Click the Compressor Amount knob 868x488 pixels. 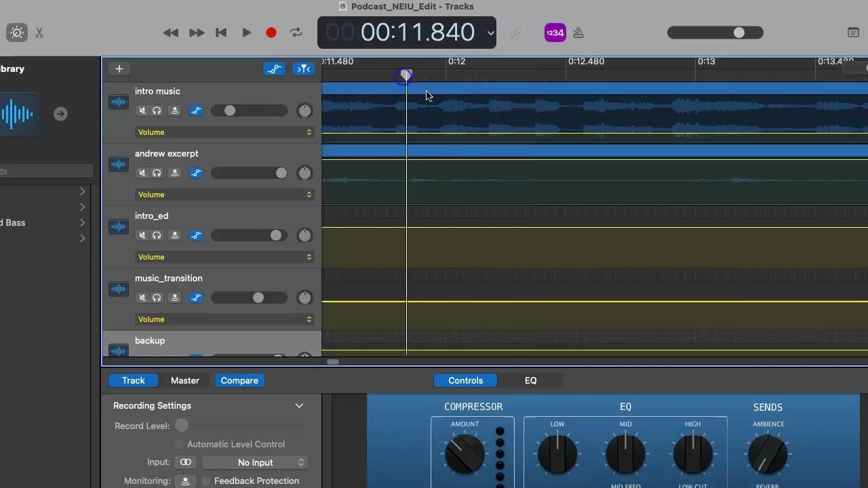point(465,453)
